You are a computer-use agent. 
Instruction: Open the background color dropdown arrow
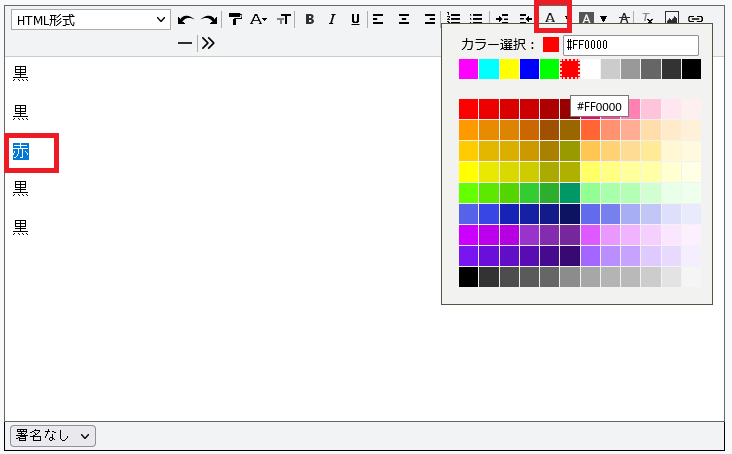[x=603, y=19]
